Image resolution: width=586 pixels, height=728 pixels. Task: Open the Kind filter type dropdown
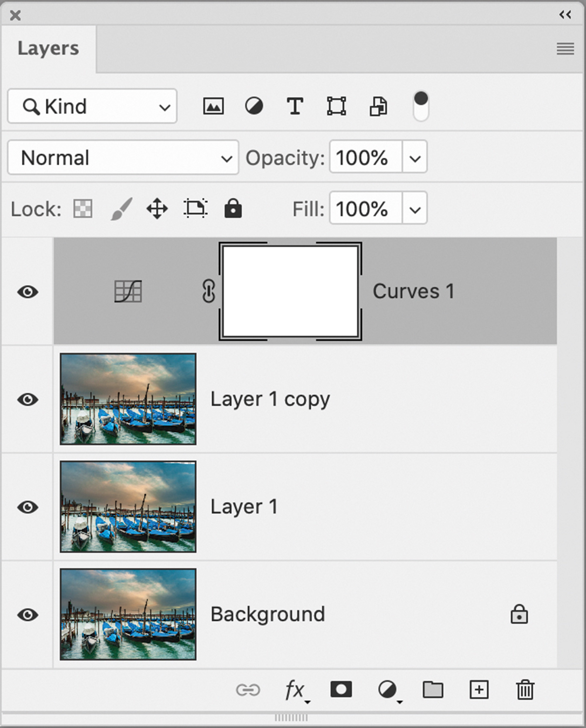(x=92, y=106)
